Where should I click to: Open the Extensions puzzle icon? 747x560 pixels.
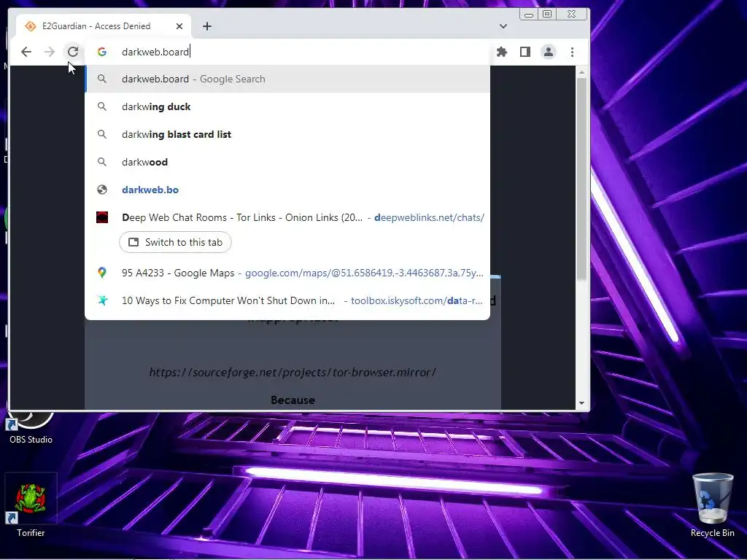pos(502,52)
